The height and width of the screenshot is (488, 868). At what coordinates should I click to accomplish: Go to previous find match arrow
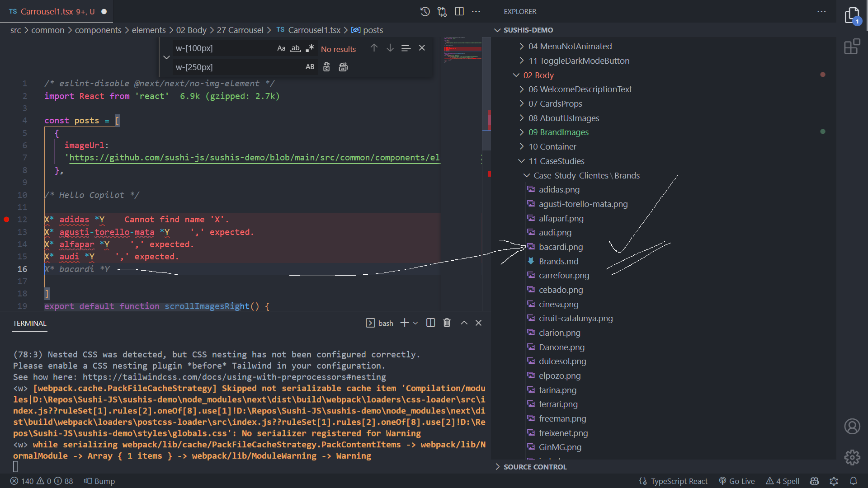pyautogui.click(x=374, y=48)
